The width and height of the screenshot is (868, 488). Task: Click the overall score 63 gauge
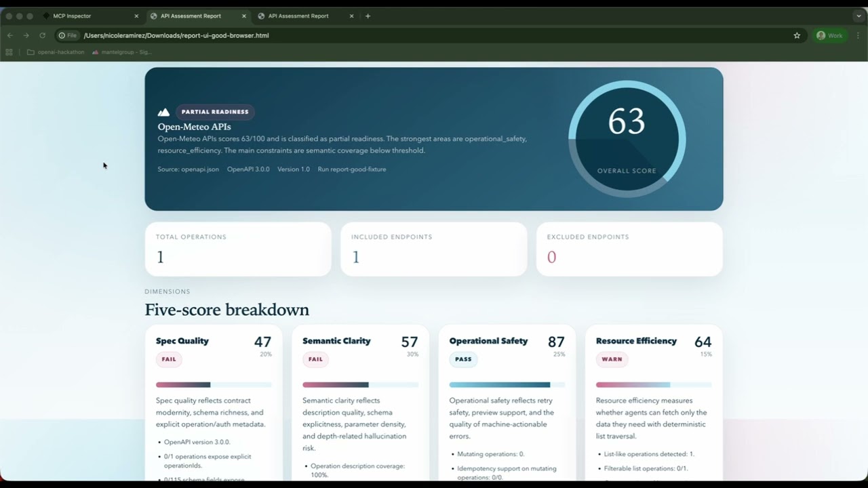point(627,139)
